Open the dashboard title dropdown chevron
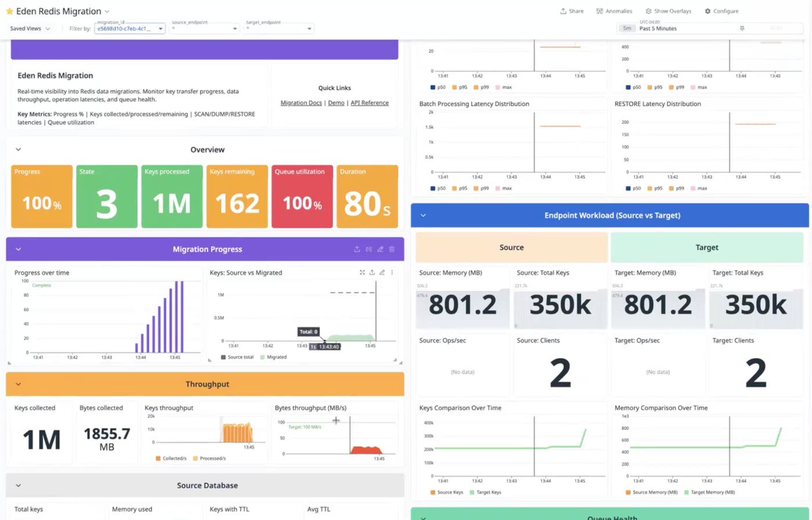The image size is (812, 520). [107, 12]
